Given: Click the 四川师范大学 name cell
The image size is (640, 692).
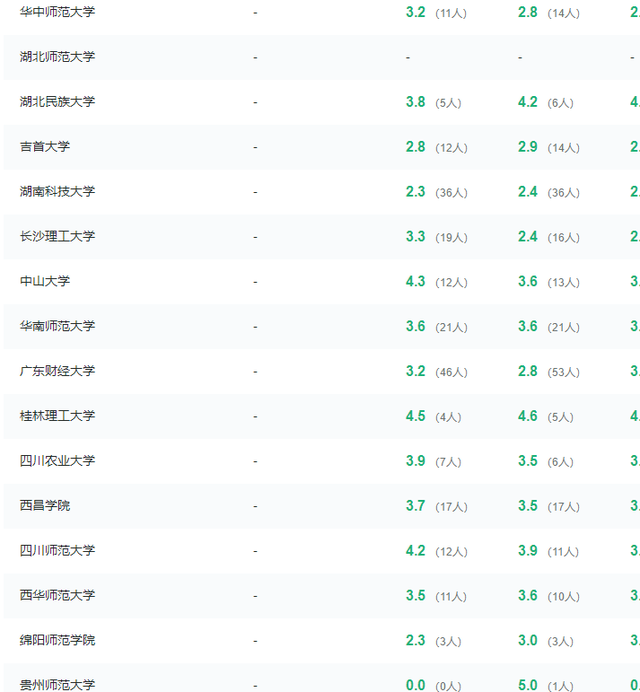Looking at the screenshot, I should 57,551.
